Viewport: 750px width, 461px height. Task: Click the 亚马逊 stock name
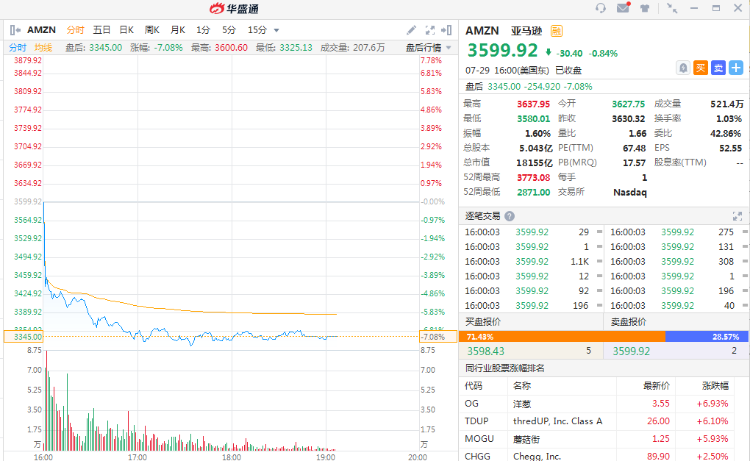point(526,31)
